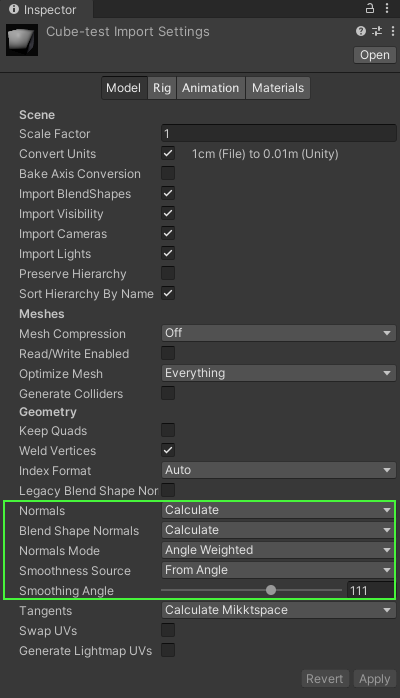The height and width of the screenshot is (698, 400).
Task: Click the Inspector info icon
Action: coord(14,9)
